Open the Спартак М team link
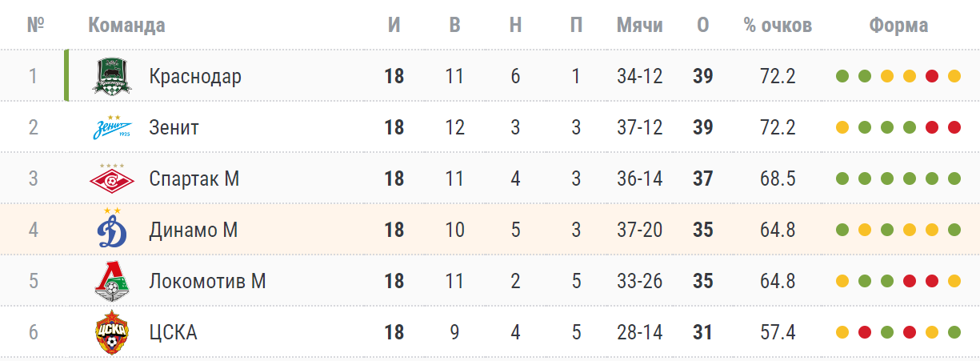The image size is (980, 361). pyautogui.click(x=194, y=178)
